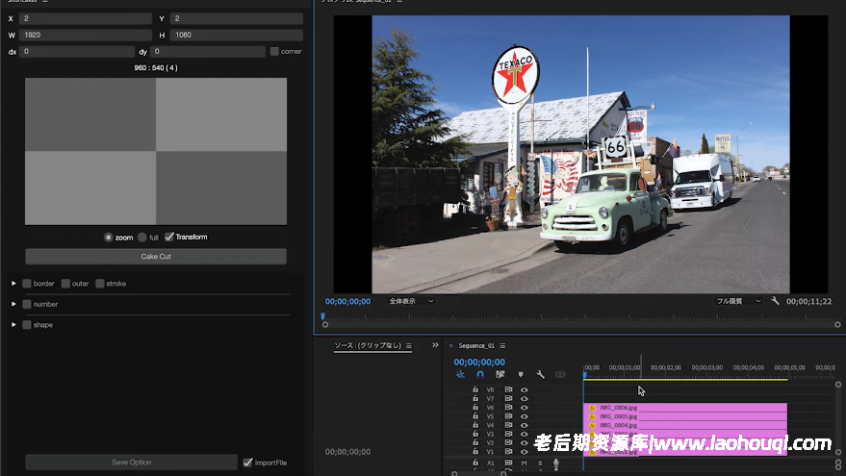Open program monitor settings wrench

click(775, 300)
